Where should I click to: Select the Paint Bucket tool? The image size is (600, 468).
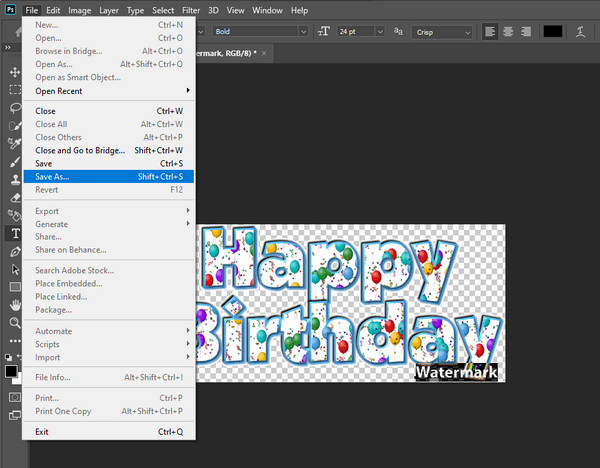15,215
